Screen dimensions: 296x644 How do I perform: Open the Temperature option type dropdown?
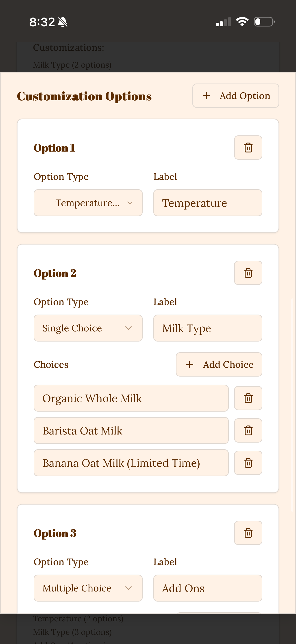pos(88,203)
